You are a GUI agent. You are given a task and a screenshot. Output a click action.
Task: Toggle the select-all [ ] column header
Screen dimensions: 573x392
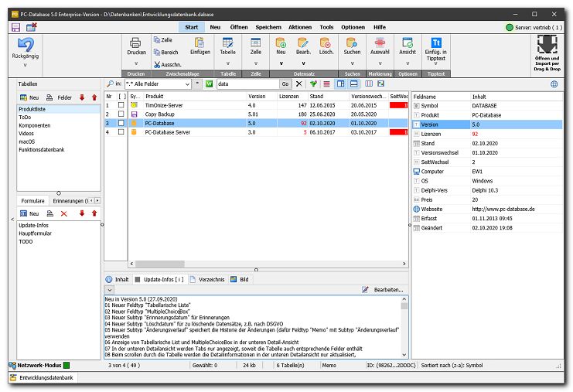(x=121, y=96)
